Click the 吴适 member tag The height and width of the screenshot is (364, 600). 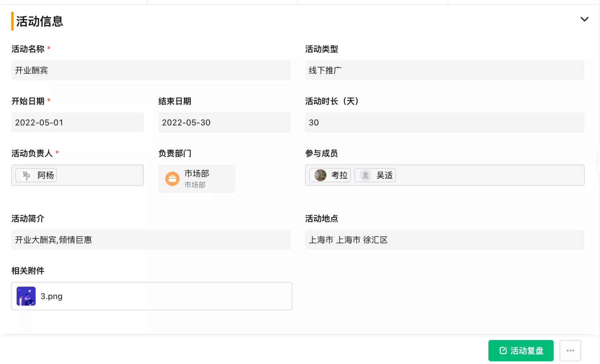click(375, 175)
